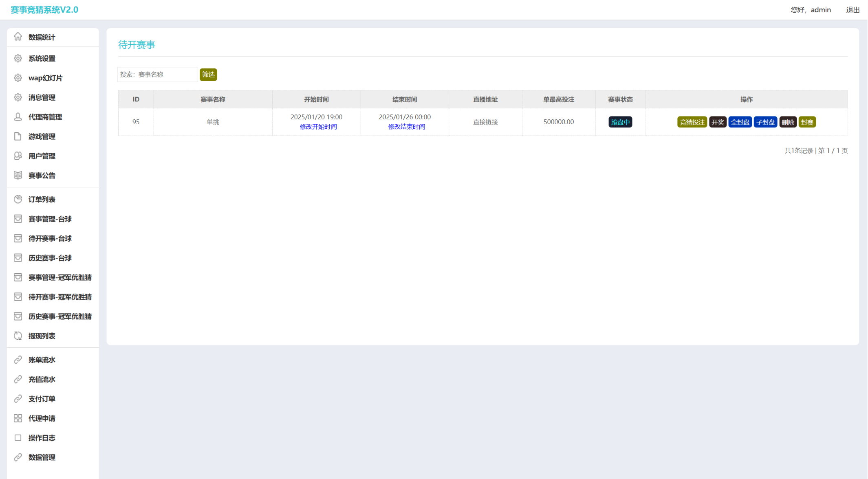Viewport: 868px width, 479px height.
Task: Click the square icon beside 操作日志
Action: point(18,438)
